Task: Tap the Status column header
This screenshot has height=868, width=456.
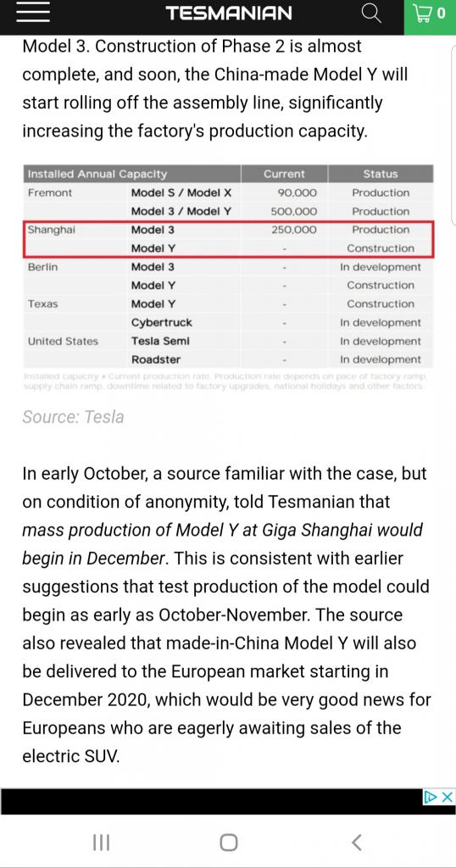Action: 381,174
